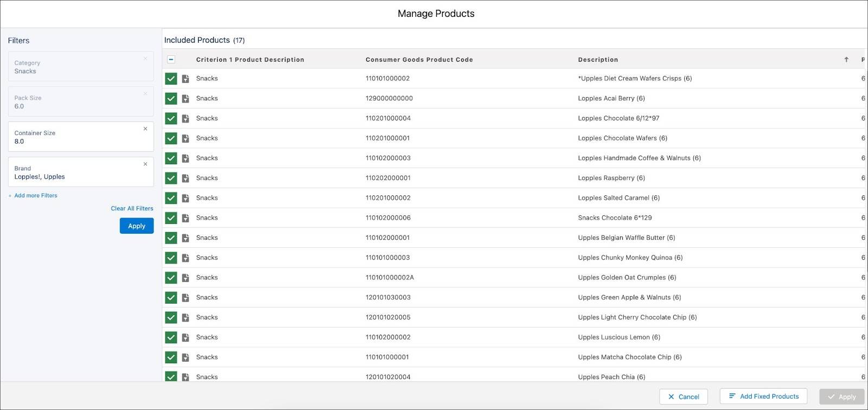The image size is (868, 410).
Task: Click description Upples Peach Chia (6)
Action: coord(611,377)
